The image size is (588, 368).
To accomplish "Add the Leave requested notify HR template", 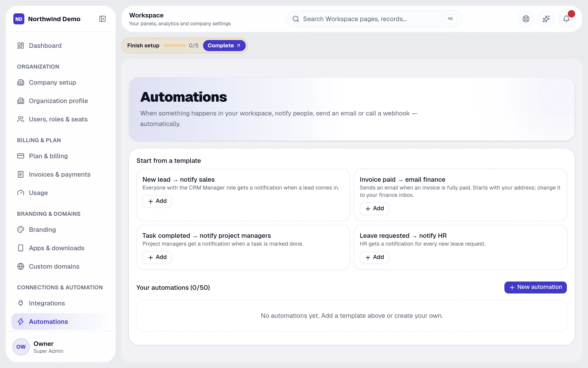I will point(374,257).
